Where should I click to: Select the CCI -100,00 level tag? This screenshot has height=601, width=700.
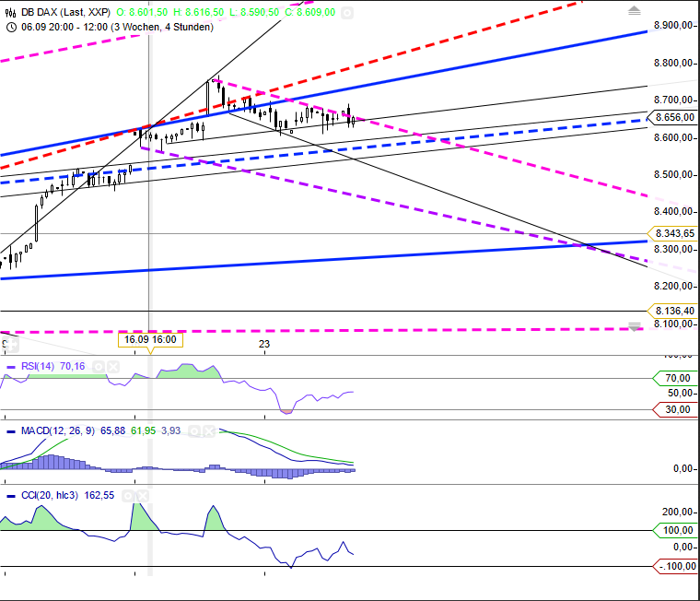click(x=675, y=567)
